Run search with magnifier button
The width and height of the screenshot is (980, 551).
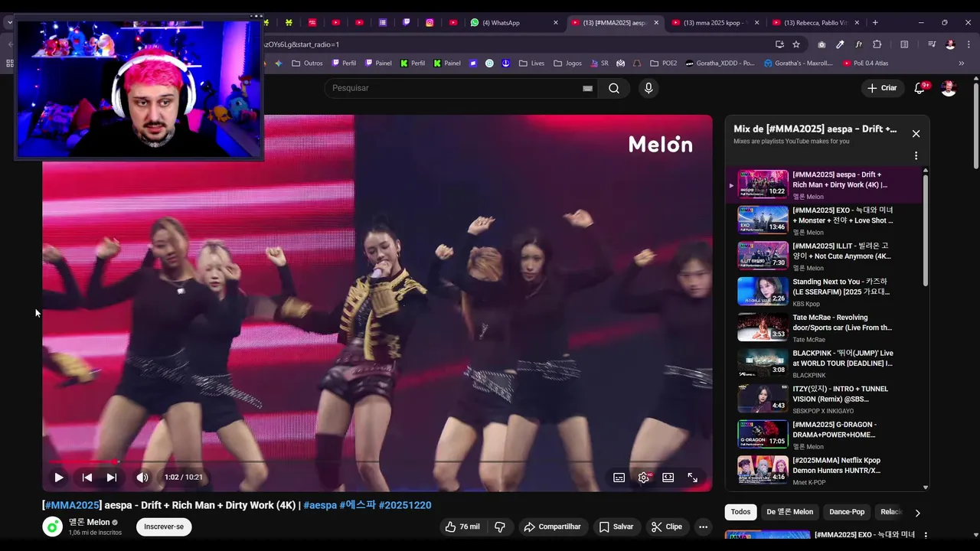point(614,88)
